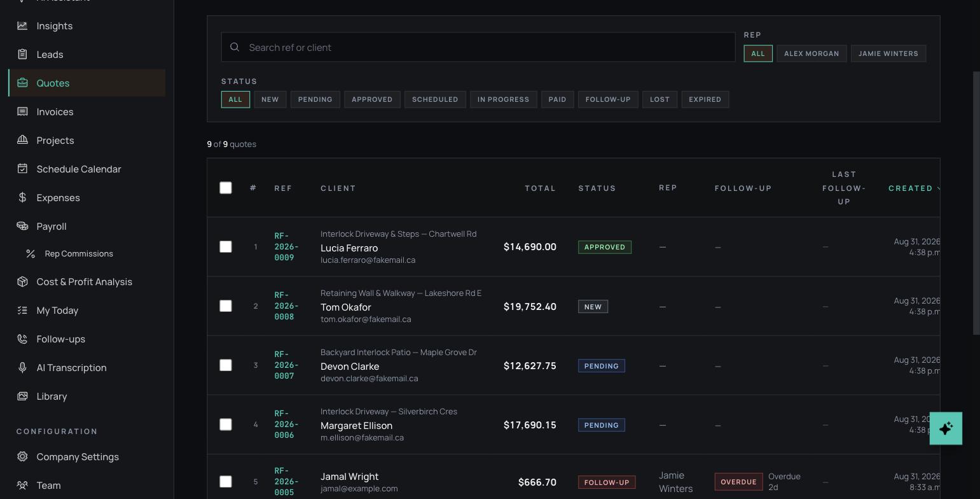Click the search magnifier icon

click(x=235, y=47)
